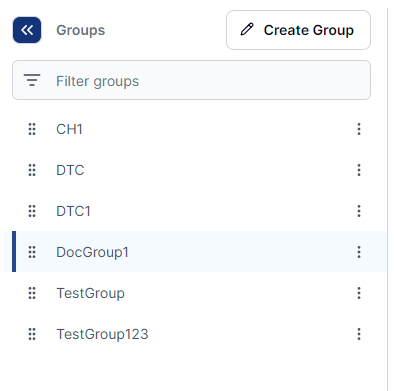Collapse the Groups panel with double-chevron button

point(27,30)
